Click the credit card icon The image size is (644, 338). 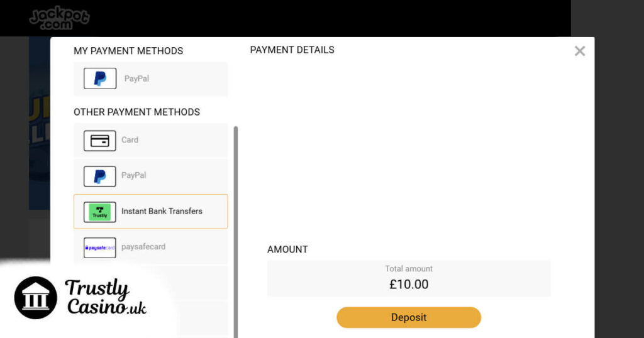100,141
